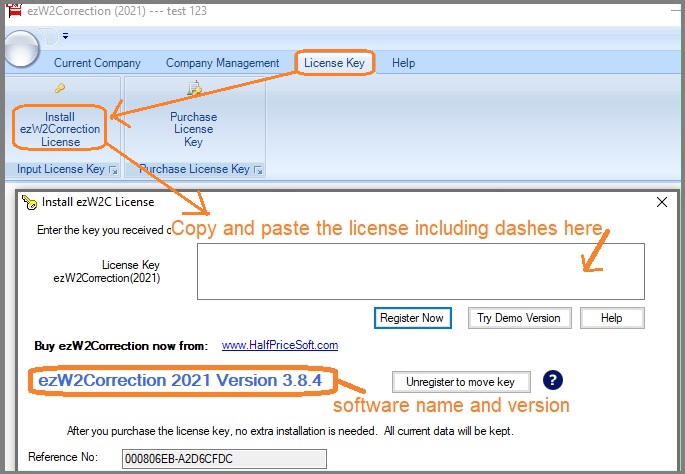Click the round application orb button
Viewport: 685px width, 474px height.
20,45
